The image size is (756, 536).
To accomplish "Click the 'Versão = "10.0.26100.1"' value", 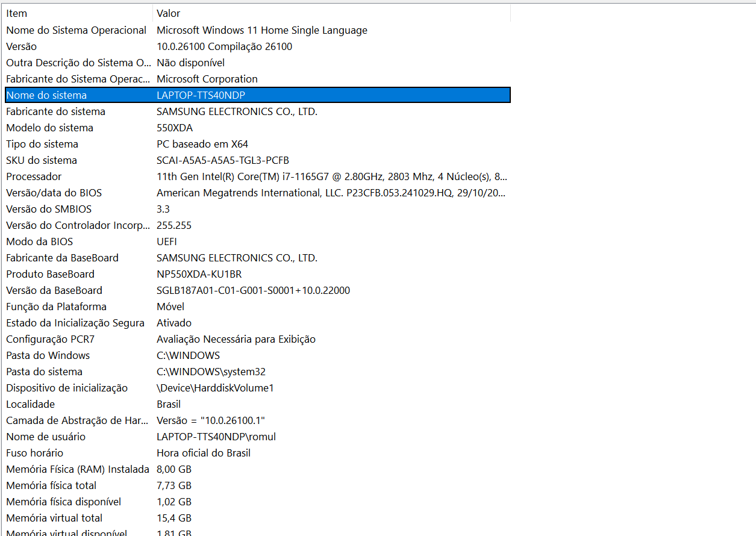I will [211, 420].
